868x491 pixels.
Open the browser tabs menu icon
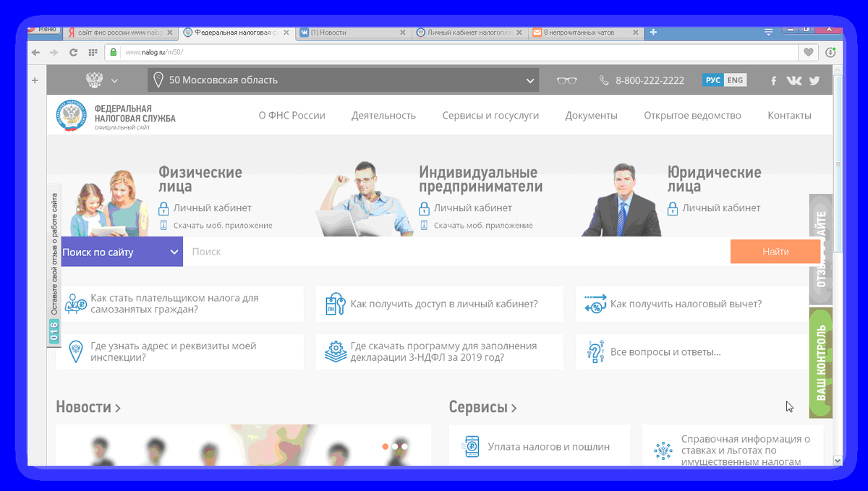coord(768,32)
